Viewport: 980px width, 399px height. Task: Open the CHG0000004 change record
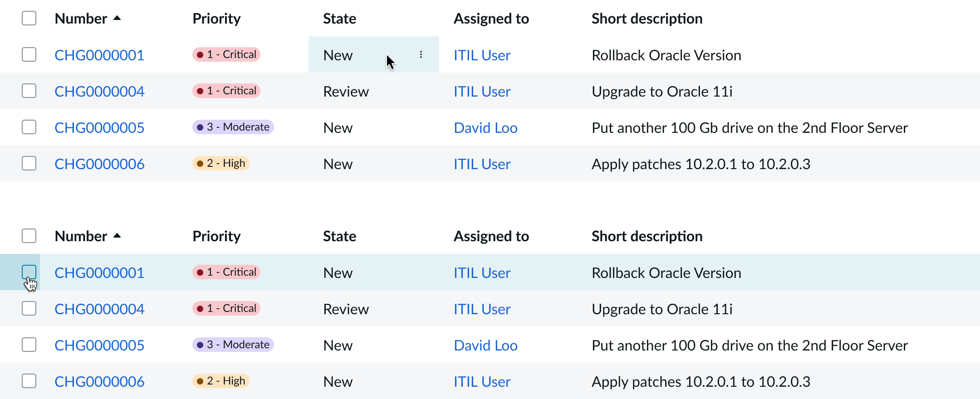(99, 91)
